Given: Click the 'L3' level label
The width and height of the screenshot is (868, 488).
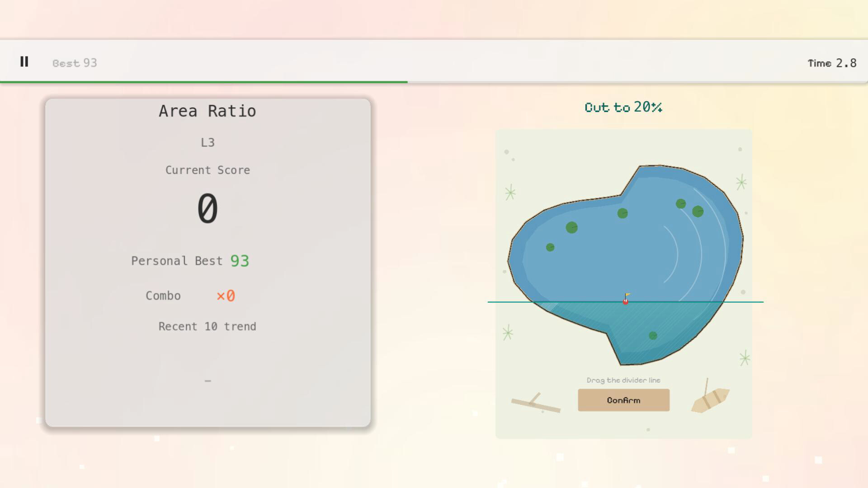Looking at the screenshot, I should click(208, 142).
